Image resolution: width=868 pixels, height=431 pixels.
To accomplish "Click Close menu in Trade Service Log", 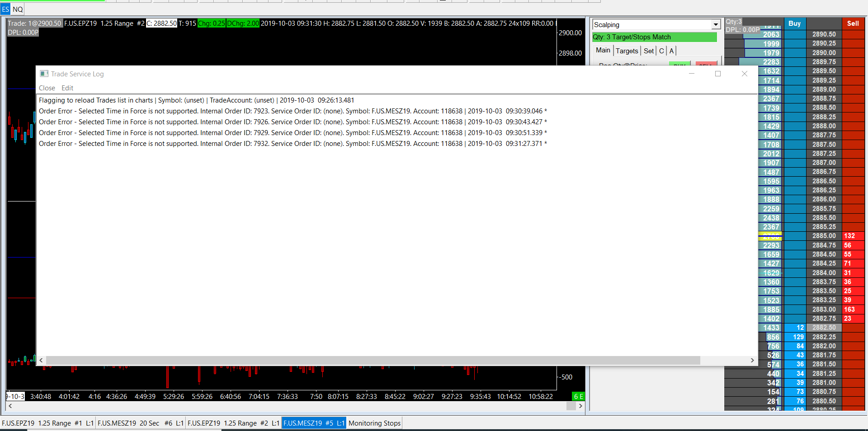I will click(47, 88).
